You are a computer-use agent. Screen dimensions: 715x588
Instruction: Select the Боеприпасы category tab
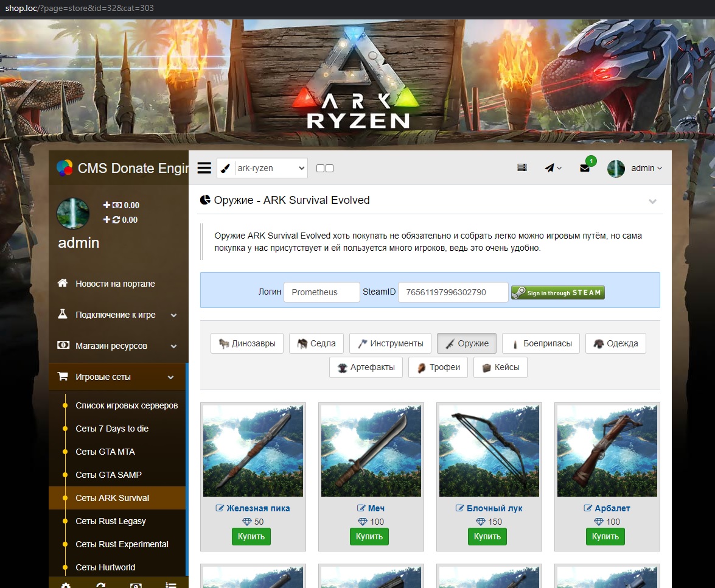540,343
